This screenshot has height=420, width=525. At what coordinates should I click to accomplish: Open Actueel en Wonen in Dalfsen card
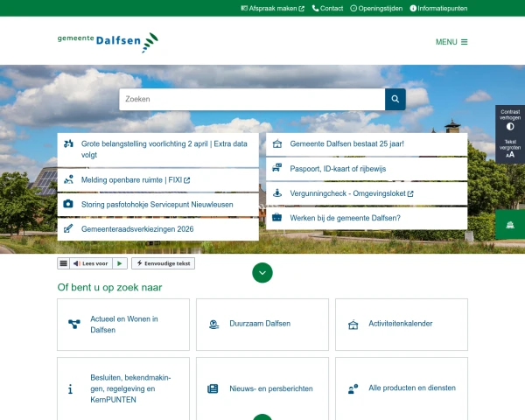[x=123, y=325]
